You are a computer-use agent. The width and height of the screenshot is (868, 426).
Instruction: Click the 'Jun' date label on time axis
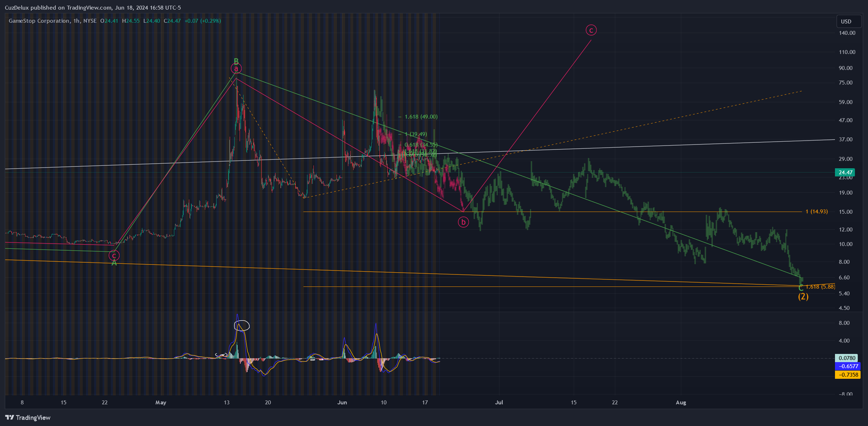tap(342, 402)
